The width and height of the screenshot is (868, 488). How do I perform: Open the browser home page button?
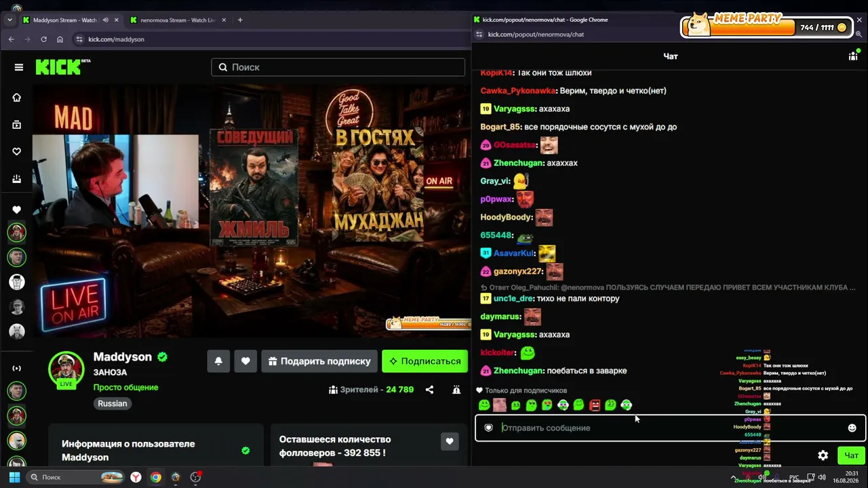tap(60, 39)
